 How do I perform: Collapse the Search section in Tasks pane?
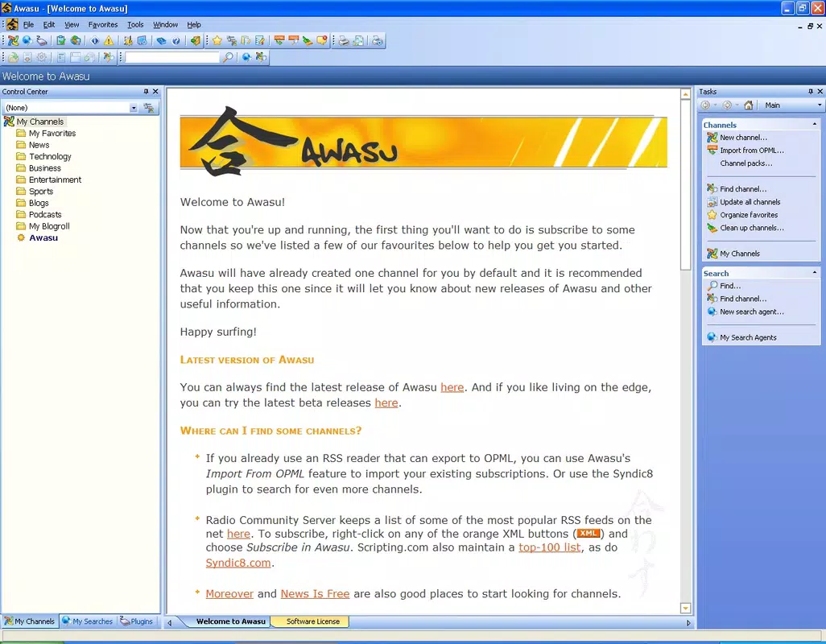[815, 273]
